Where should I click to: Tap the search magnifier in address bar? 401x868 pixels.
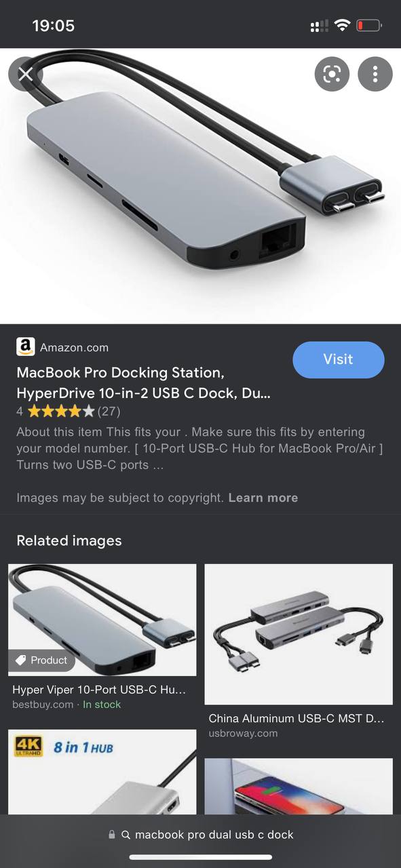point(126,835)
